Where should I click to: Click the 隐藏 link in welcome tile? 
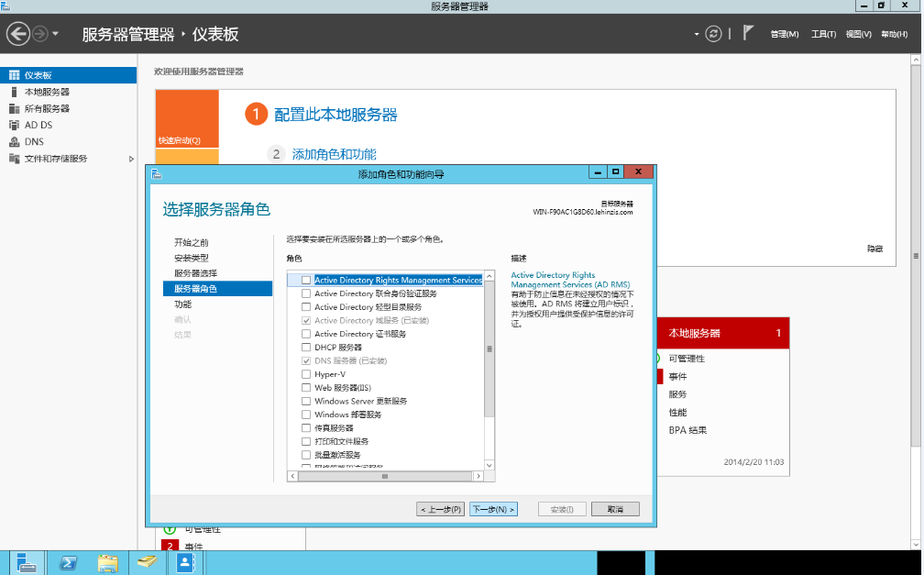[874, 249]
